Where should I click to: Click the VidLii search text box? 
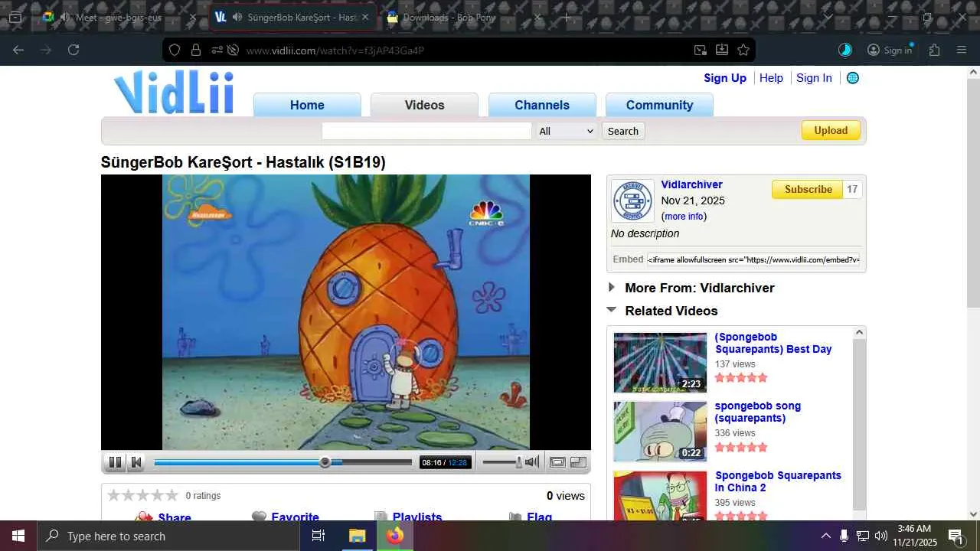(426, 131)
